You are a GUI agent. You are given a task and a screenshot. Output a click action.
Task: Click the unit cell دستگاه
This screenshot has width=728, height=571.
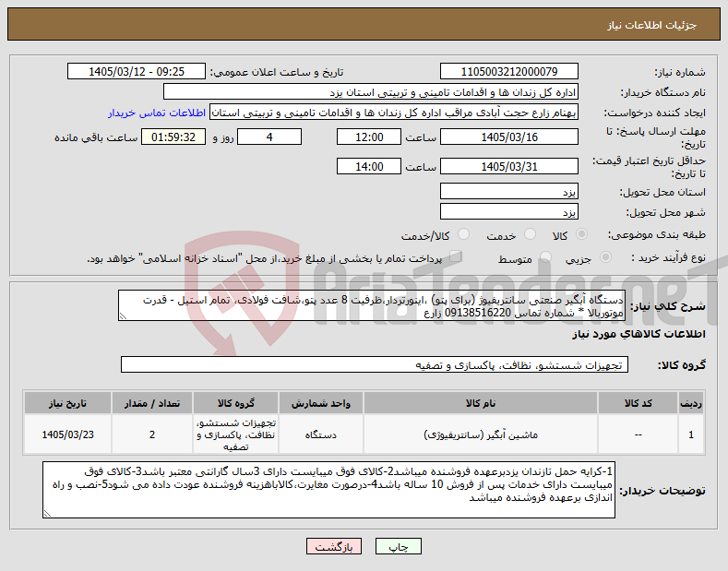(x=321, y=434)
